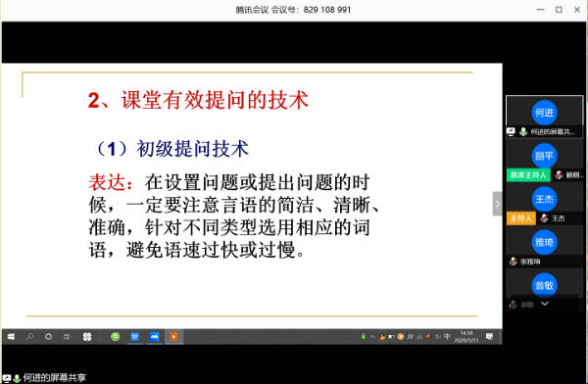The width and height of the screenshot is (588, 384).
Task: Select the 翁敏 participant avatar
Action: [x=544, y=285]
